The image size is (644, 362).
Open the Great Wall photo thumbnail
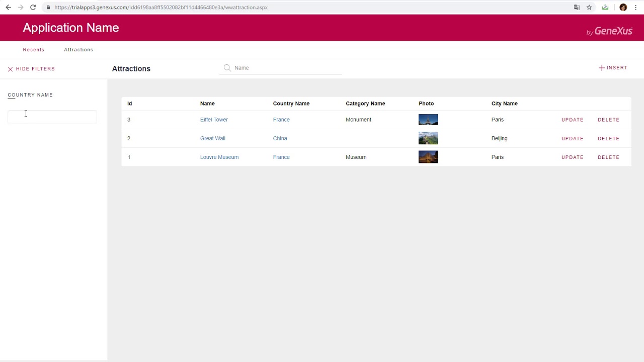(428, 138)
